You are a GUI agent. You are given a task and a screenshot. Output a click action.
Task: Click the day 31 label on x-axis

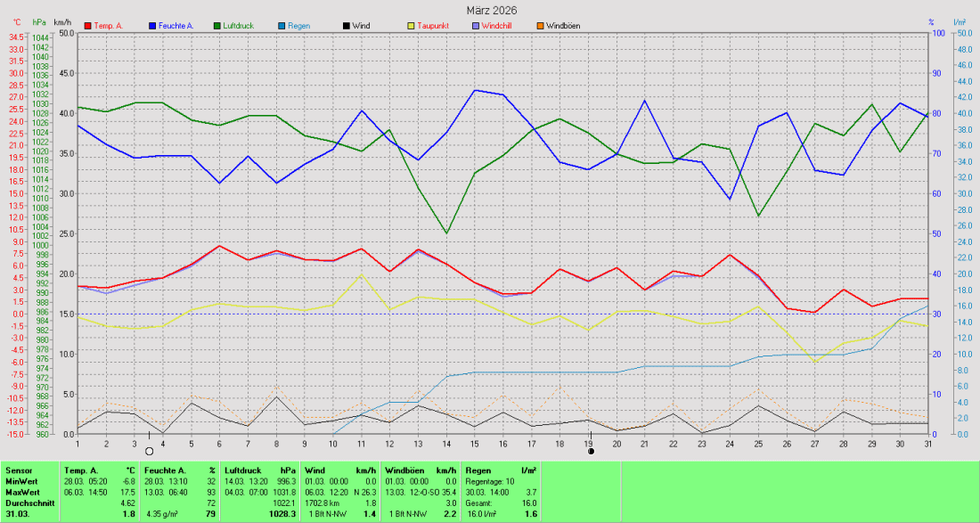point(927,443)
